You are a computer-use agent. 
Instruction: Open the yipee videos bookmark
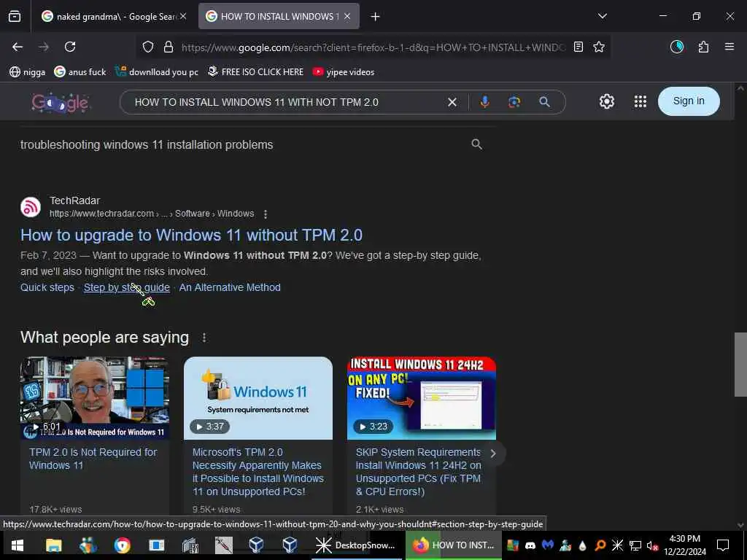[344, 72]
